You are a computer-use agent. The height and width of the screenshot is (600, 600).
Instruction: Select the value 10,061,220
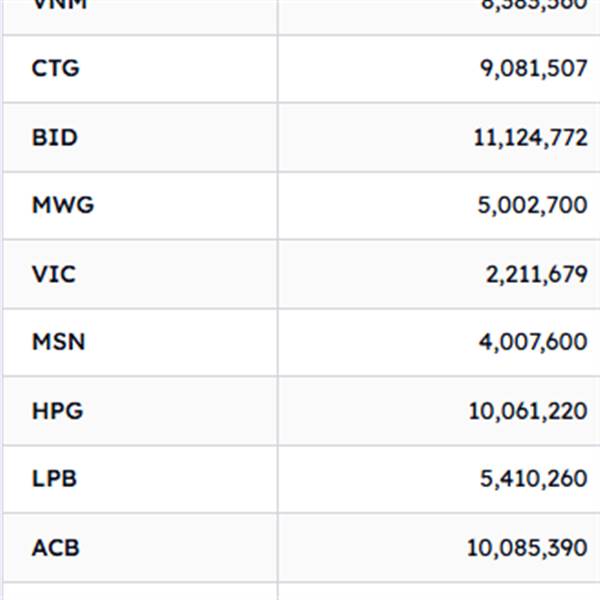528,410
